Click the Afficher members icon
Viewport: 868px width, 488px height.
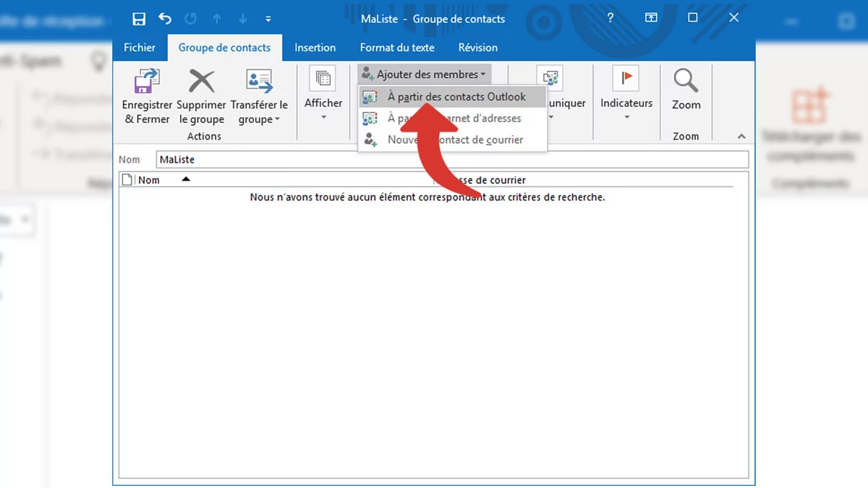[x=323, y=79]
